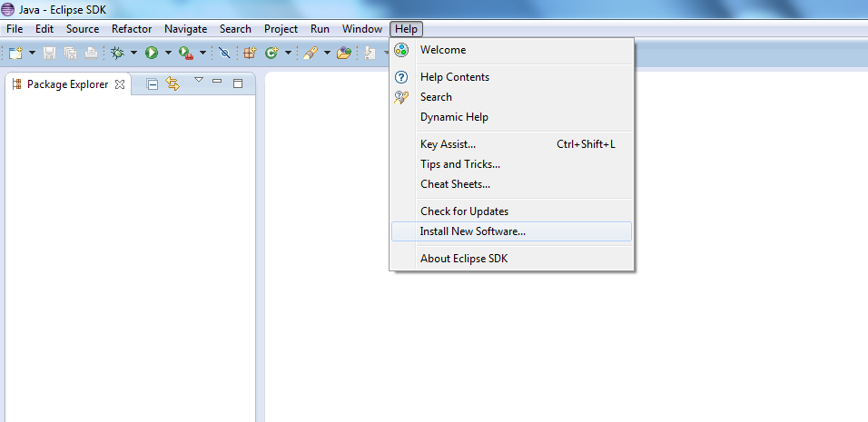Click the Save floppy disk icon

[50, 54]
